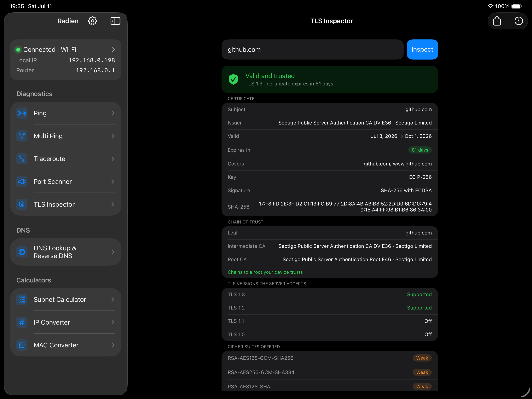This screenshot has height=399, width=532.
Task: Open Subnet Calculator row chevron
Action: tap(113, 299)
